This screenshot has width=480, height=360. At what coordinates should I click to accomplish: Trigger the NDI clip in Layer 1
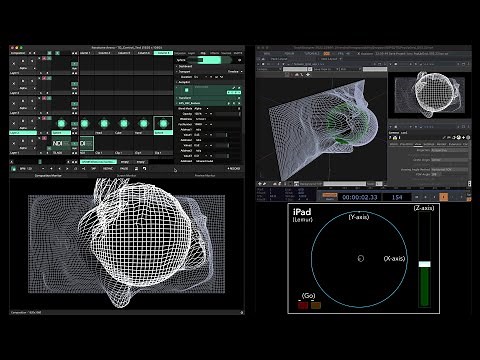87,143
